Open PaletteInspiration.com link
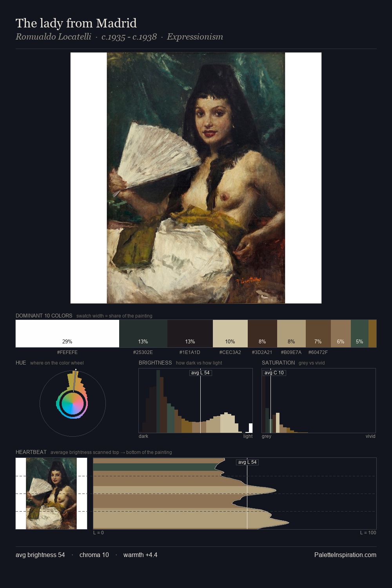Viewport: 392px width, 588px height. point(345,555)
